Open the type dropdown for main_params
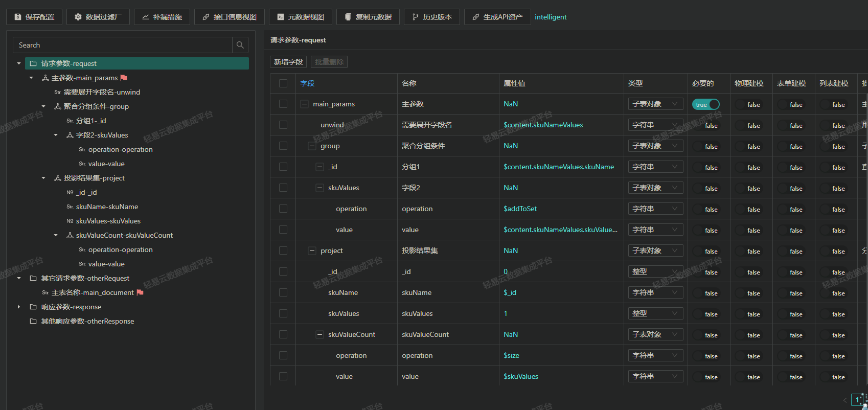 coord(656,104)
